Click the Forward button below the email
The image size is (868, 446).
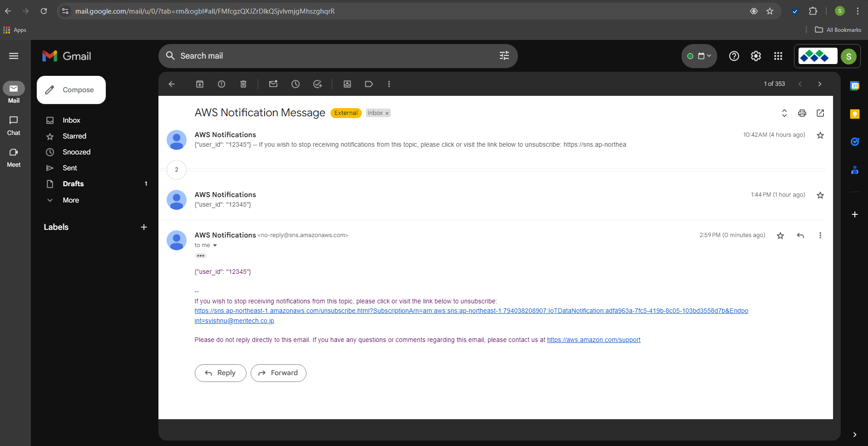278,373
